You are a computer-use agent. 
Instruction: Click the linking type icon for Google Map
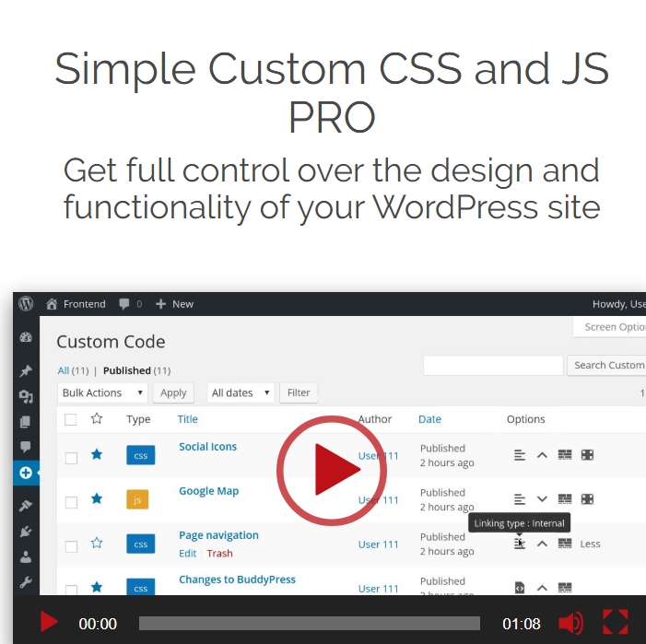[x=520, y=499]
